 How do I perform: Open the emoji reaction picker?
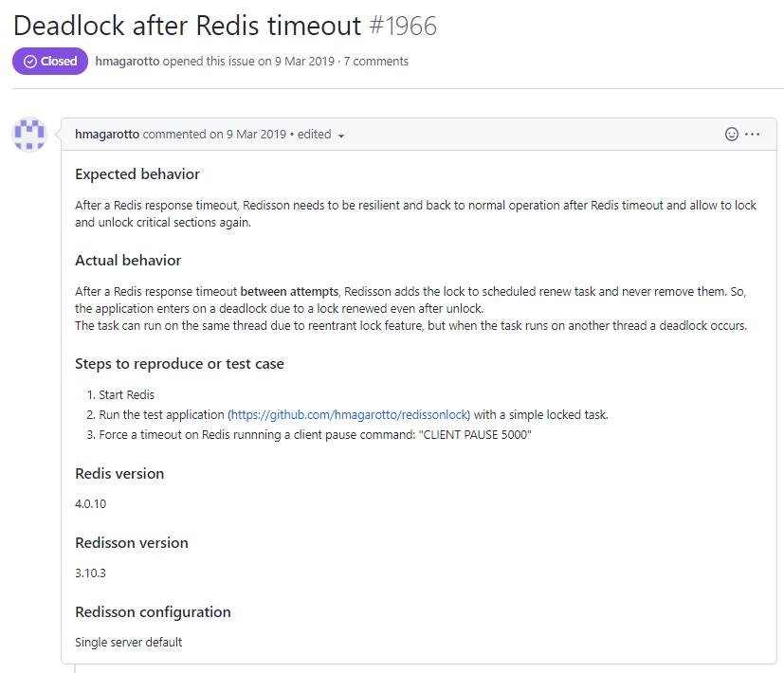click(x=731, y=135)
